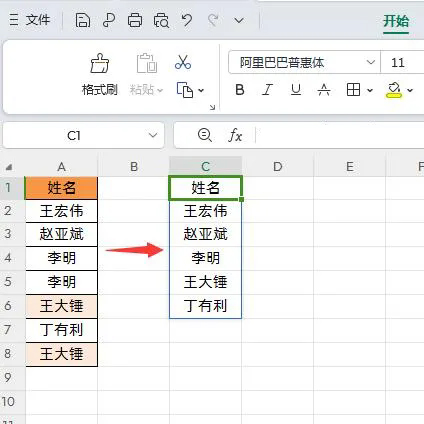Viewport: 424px width, 424px height.
Task: Toggle Bold formatting
Action: 240,90
